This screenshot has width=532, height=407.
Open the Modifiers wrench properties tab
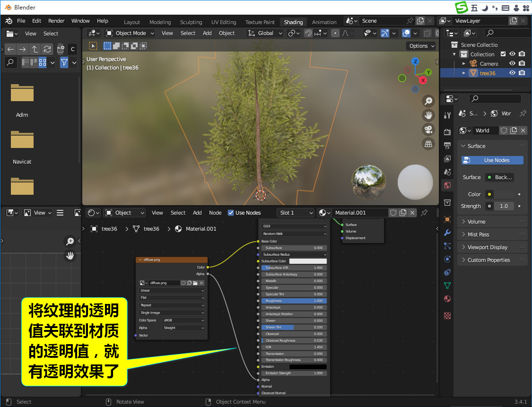[447, 233]
